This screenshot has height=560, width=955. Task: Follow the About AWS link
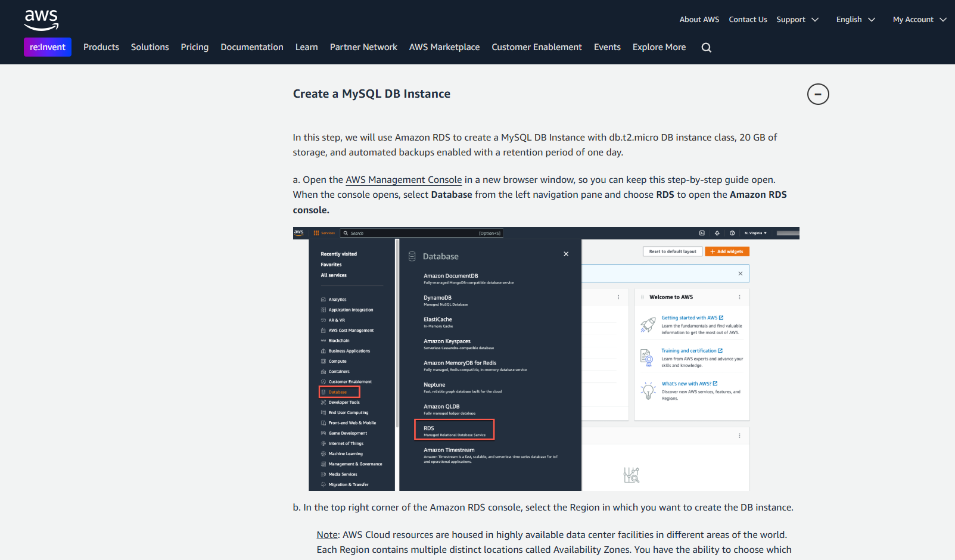pos(699,20)
